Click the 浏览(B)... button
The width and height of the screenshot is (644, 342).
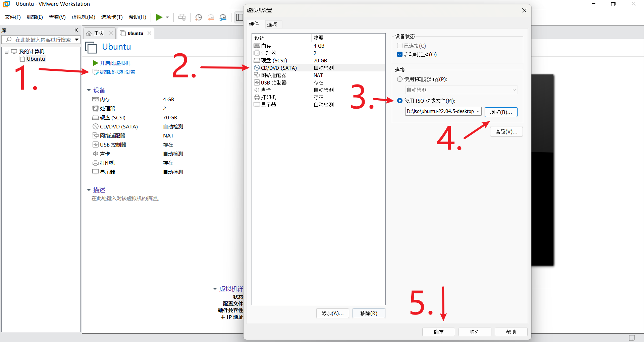[x=501, y=112]
